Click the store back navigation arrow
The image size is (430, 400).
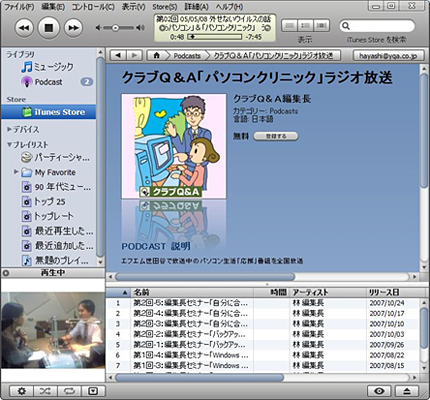[x=118, y=55]
